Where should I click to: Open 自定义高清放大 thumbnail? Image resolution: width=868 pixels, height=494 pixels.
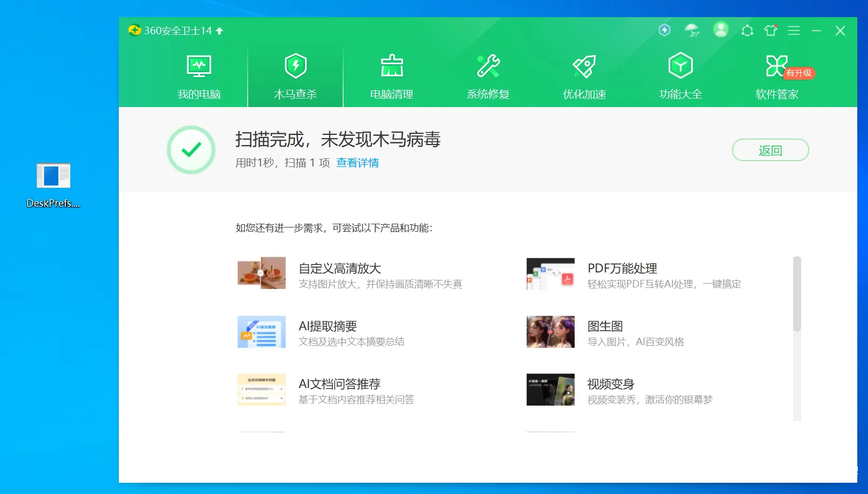pyautogui.click(x=262, y=273)
